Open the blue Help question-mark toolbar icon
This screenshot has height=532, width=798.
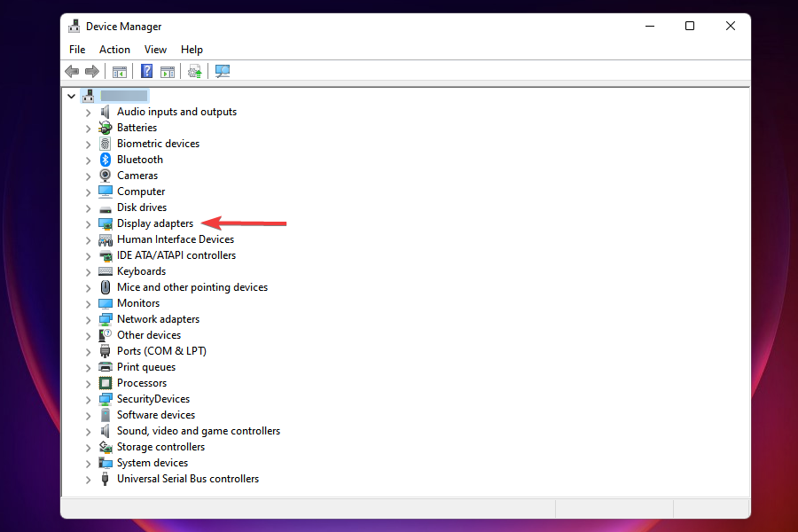point(146,71)
